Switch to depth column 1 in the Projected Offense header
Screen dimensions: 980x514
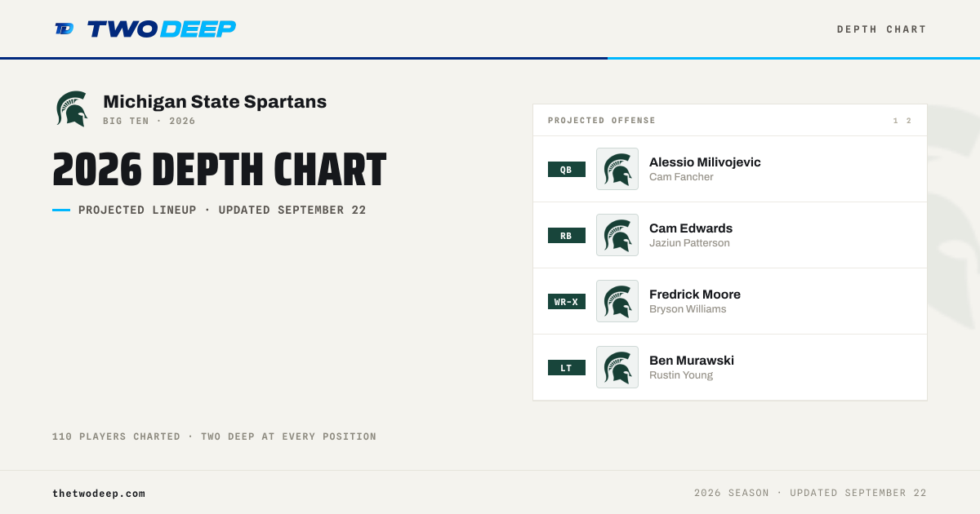click(896, 121)
